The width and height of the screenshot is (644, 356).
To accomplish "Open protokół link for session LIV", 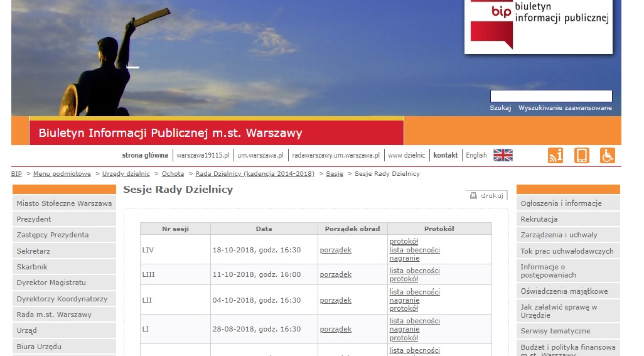I will (404, 241).
